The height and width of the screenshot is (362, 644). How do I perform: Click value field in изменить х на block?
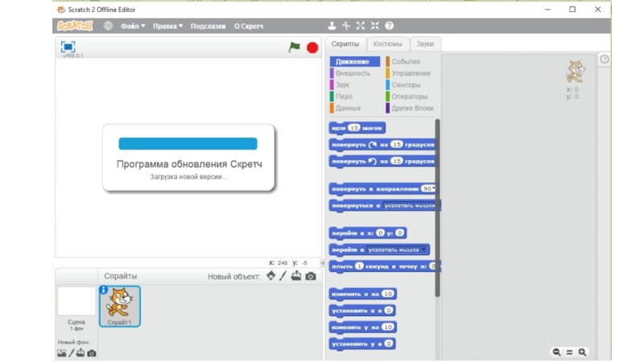(x=388, y=294)
